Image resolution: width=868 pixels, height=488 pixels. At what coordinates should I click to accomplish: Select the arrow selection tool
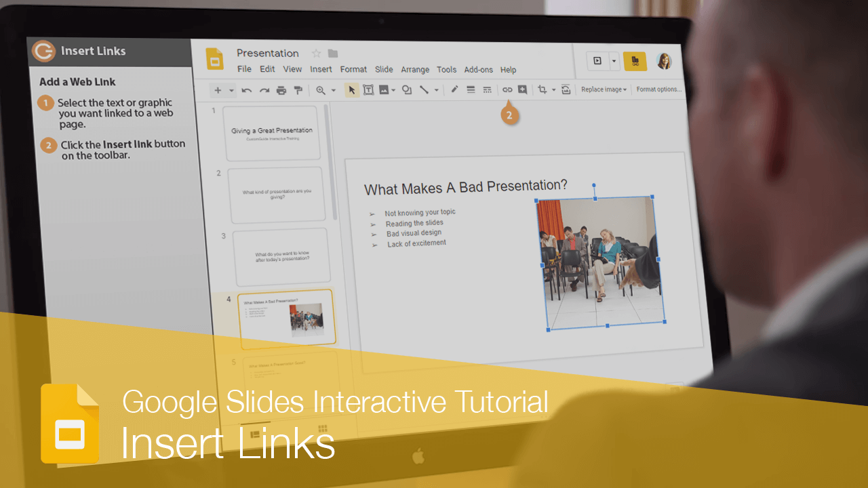351,89
